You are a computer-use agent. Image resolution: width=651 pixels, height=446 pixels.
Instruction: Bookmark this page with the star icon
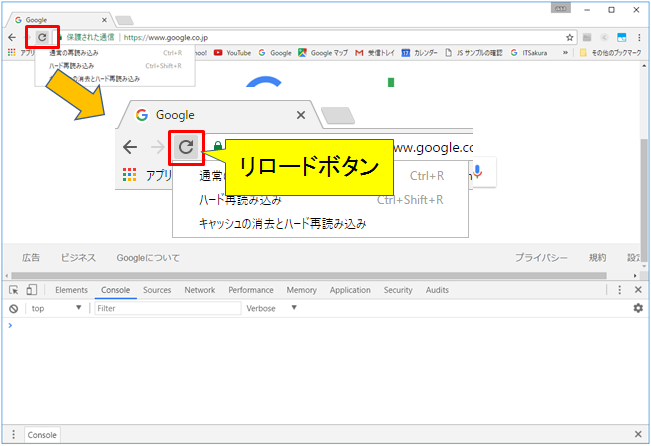[570, 37]
